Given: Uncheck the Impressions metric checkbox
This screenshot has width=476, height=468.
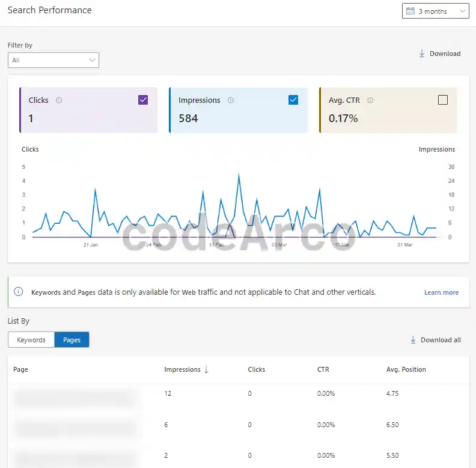Looking at the screenshot, I should [x=293, y=100].
